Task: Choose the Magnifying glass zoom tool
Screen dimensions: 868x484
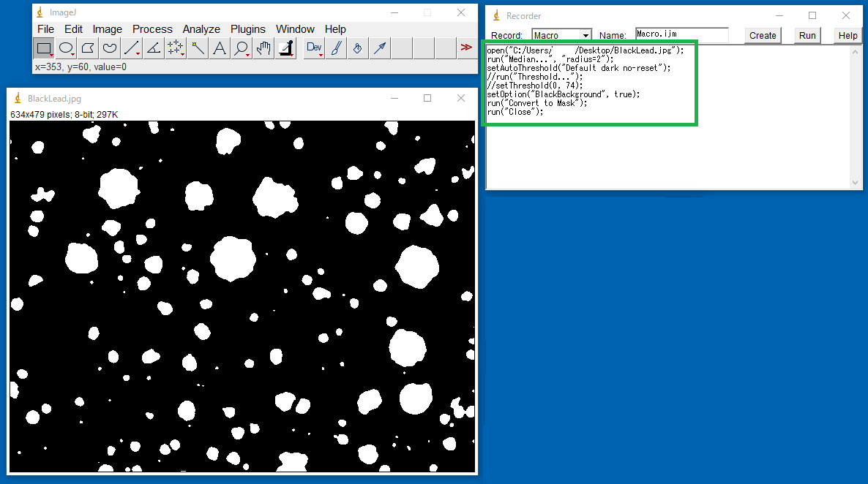Action: click(242, 48)
